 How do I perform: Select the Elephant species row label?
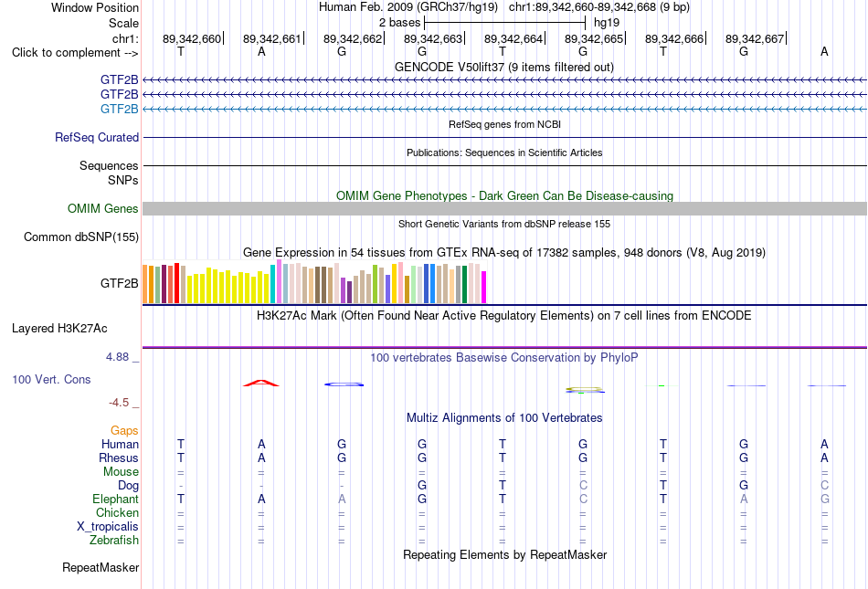115,499
